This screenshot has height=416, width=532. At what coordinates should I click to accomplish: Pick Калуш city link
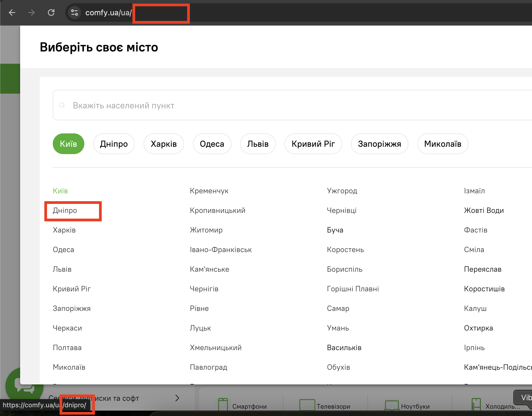point(475,308)
